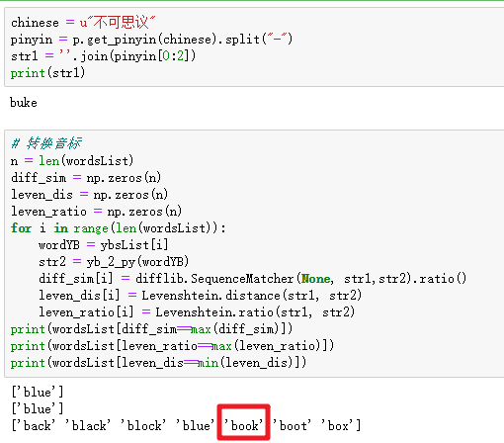504x443 pixels.
Task: Click the chinese string assignment line
Action: coord(83,23)
